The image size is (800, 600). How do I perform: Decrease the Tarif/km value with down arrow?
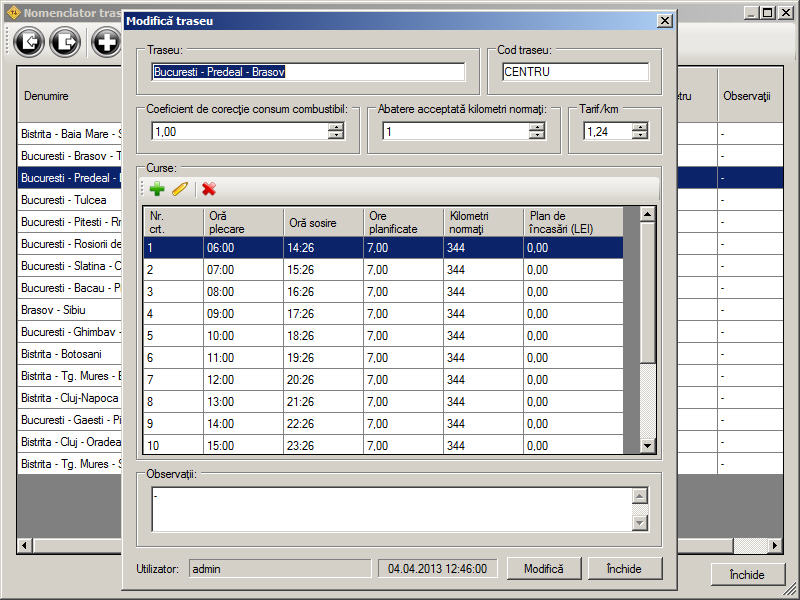(x=640, y=135)
